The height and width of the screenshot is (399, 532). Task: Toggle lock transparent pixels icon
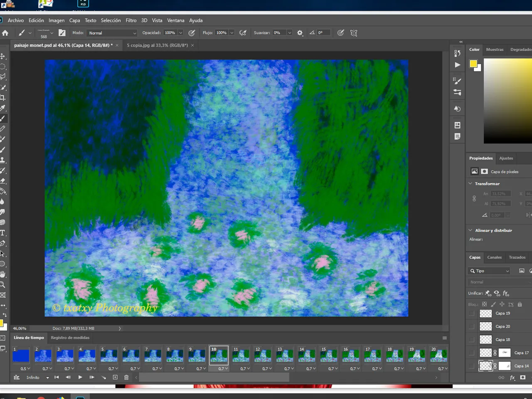[x=484, y=304]
